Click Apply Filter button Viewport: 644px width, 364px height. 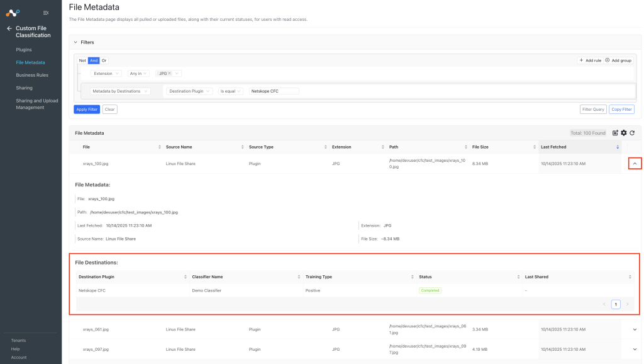pos(87,110)
